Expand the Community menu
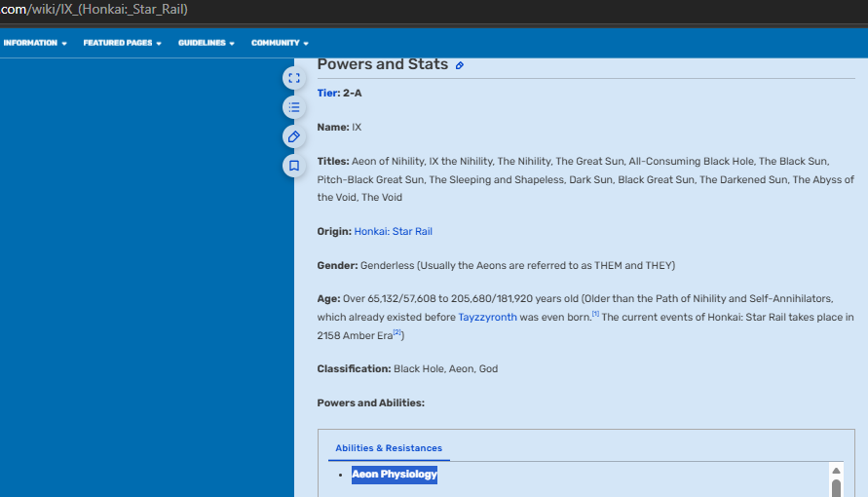868x497 pixels. [x=280, y=43]
